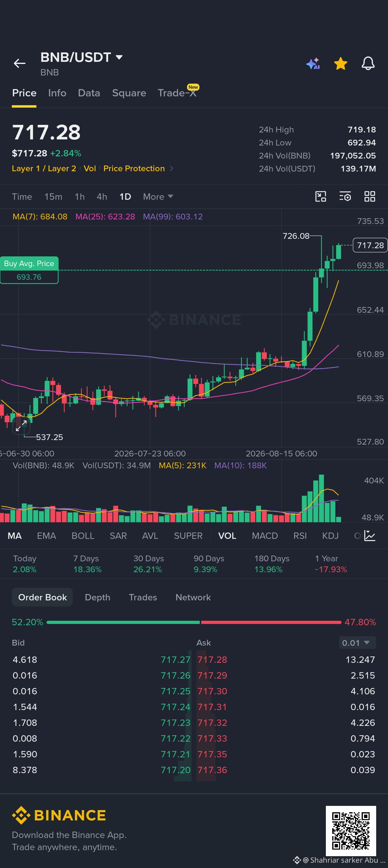This screenshot has height=868, width=388.
Task: Toggle the RSI sub-indicator
Action: [x=300, y=536]
